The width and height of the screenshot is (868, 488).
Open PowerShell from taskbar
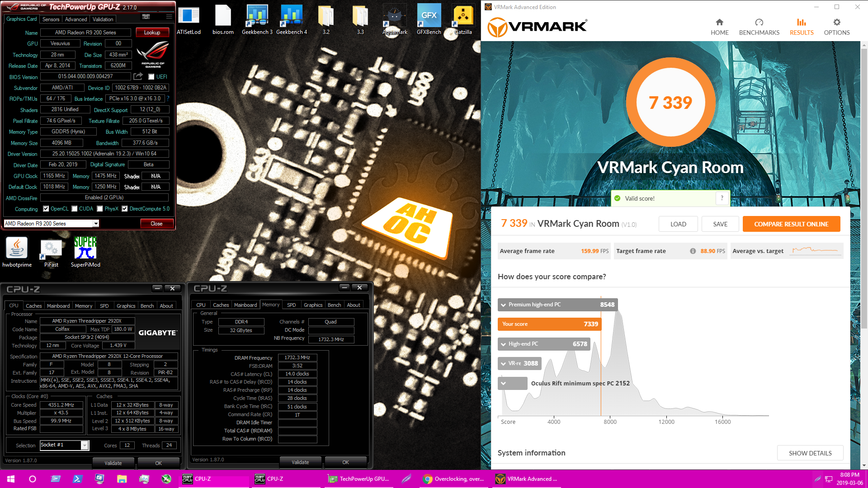(x=77, y=479)
